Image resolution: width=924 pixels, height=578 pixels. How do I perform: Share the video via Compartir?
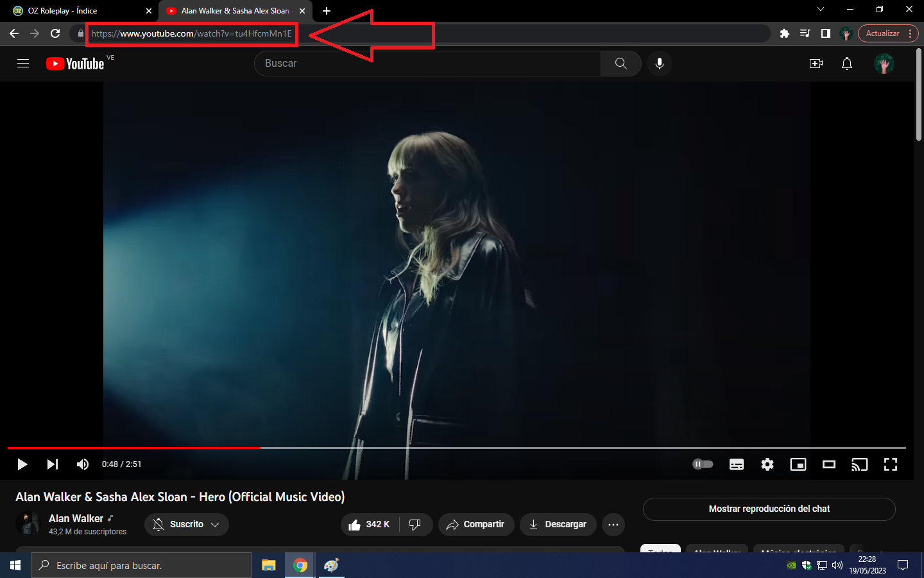click(476, 525)
